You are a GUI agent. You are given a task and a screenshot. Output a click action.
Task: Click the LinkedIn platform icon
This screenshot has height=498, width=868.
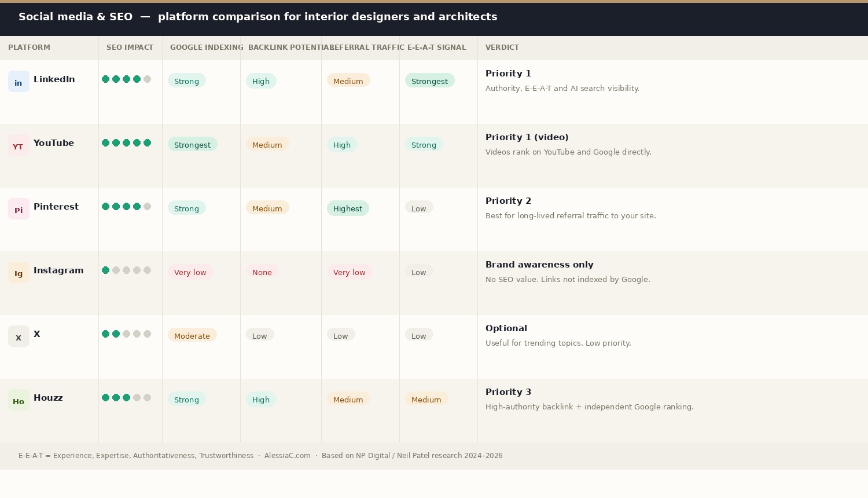pyautogui.click(x=19, y=82)
